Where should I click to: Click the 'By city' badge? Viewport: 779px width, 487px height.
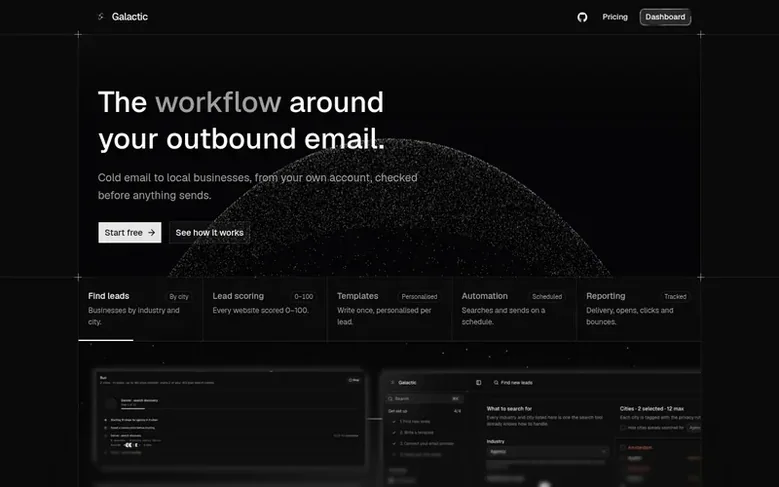click(179, 297)
